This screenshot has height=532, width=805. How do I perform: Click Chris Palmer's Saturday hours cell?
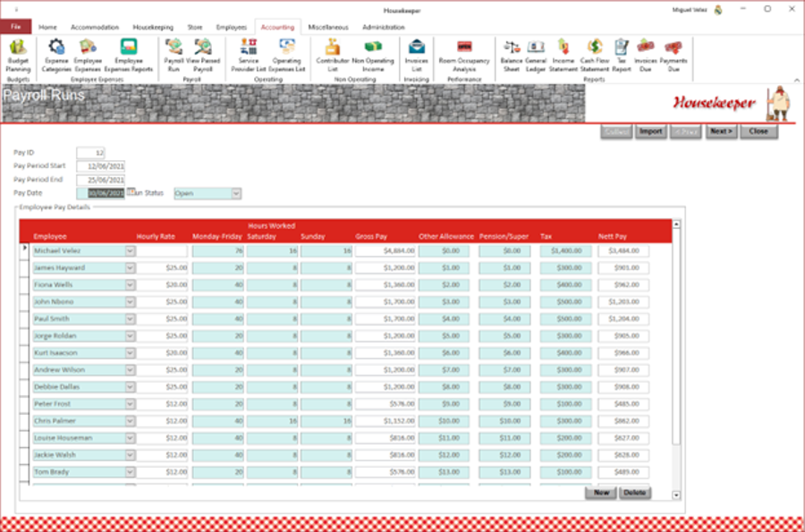[x=272, y=420]
